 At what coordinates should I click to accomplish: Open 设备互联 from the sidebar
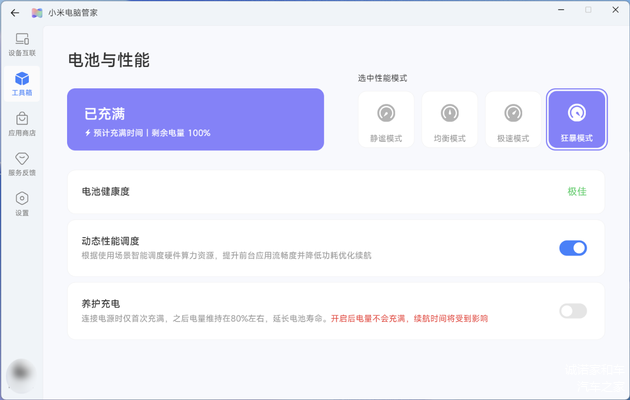point(22,44)
